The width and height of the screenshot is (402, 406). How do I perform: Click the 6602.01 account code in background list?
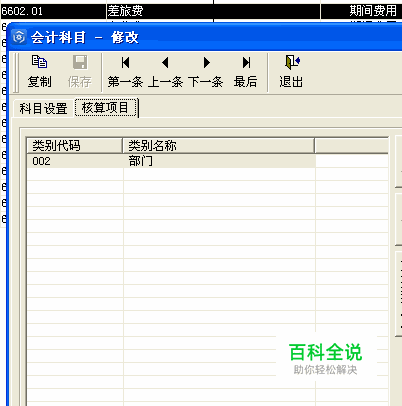(x=53, y=11)
